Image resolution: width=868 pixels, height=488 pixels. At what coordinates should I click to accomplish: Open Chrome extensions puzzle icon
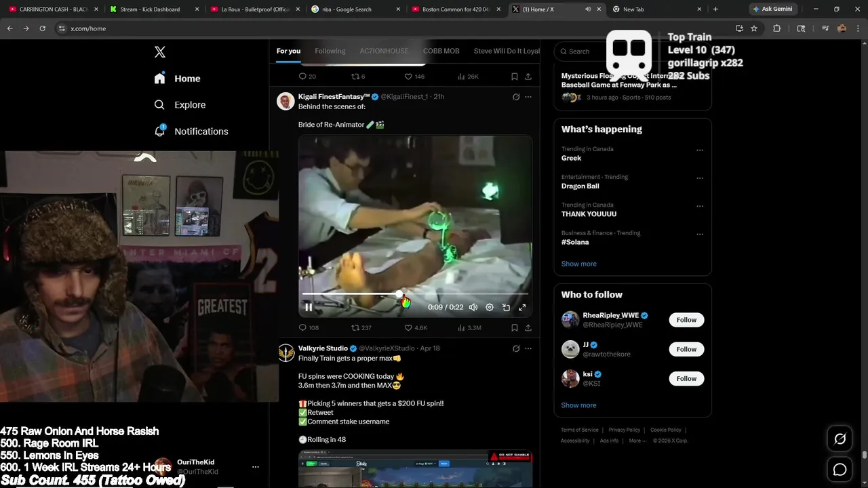coord(777,28)
